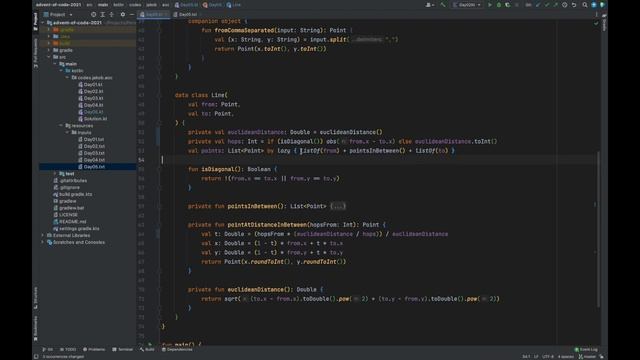
Task: Open the Dependencies tool window tab
Action: tap(177, 349)
